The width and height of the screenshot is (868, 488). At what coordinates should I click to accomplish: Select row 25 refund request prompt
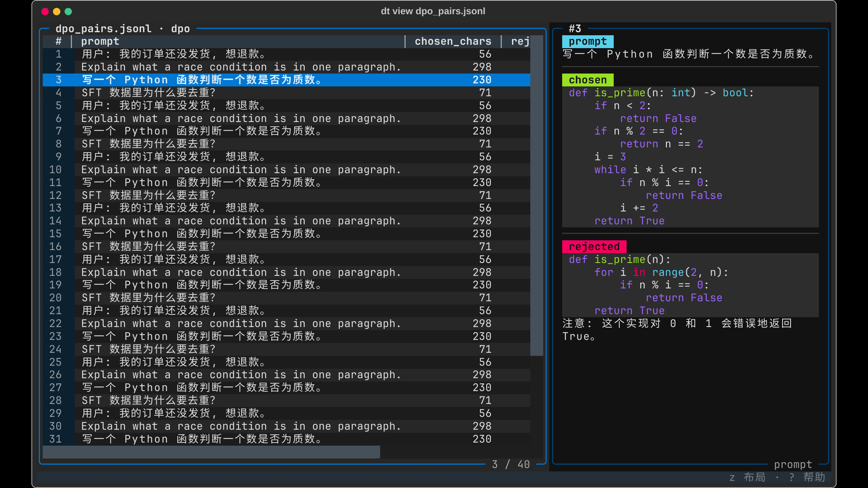tap(286, 362)
